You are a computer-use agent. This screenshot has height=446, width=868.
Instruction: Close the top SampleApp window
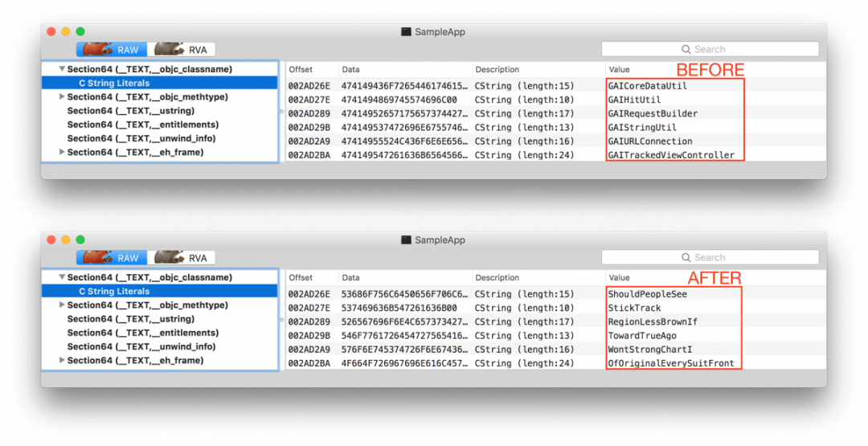51,31
